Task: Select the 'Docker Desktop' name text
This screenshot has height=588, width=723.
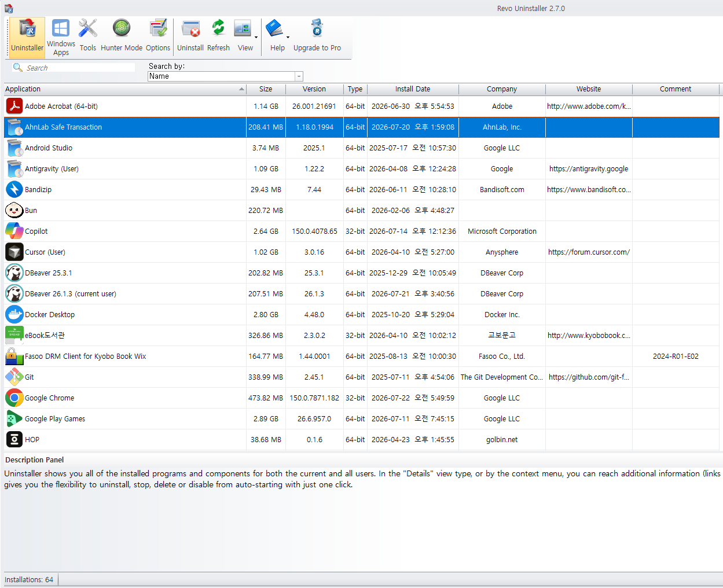Action: [50, 315]
